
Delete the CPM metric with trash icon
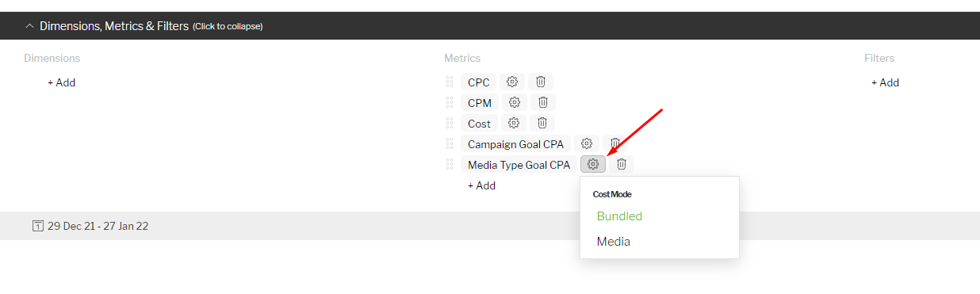(x=543, y=102)
